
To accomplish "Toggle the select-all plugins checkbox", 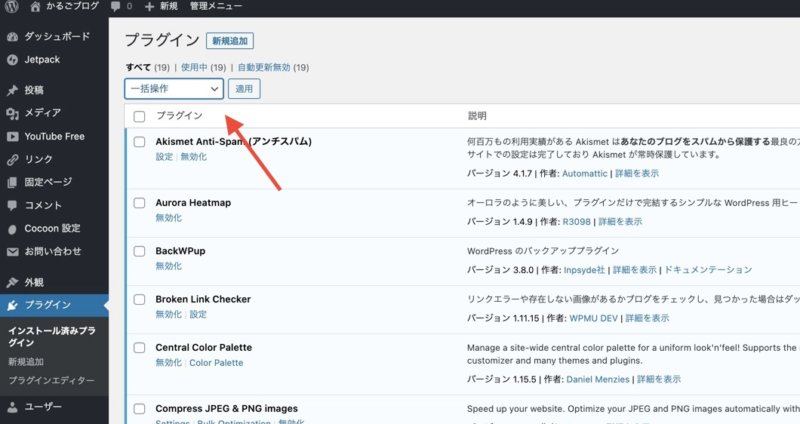I will click(139, 116).
